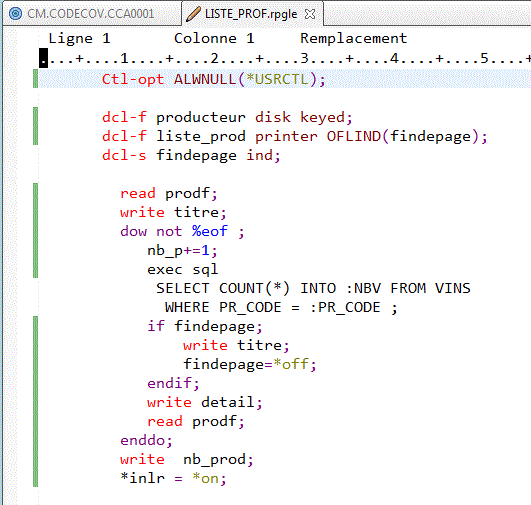The width and height of the screenshot is (531, 505).
Task: Click the green coverage bar beside dcl-f producteur
Action: [x=36, y=126]
